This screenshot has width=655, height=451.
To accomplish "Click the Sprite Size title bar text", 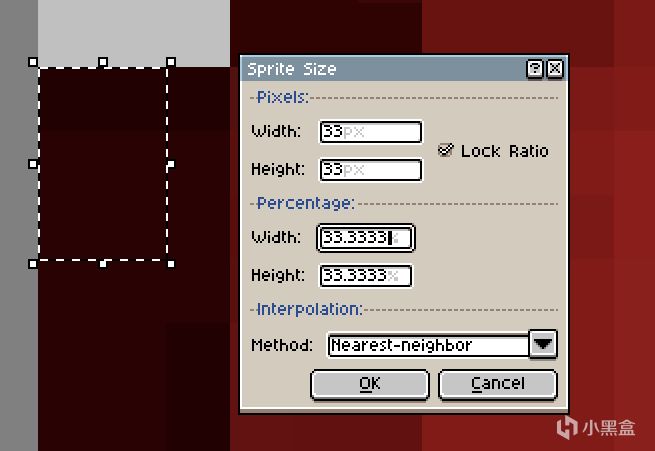I will (292, 69).
